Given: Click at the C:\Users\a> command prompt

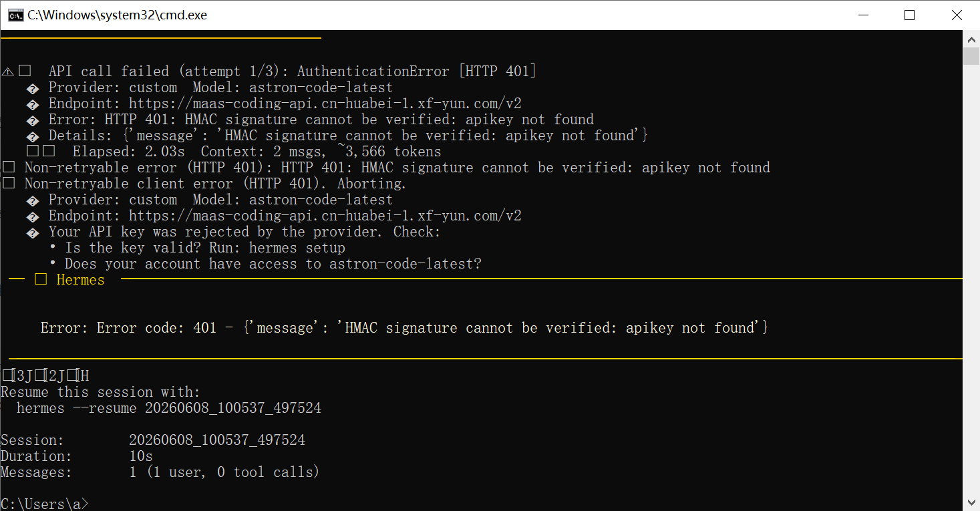Looking at the screenshot, I should pyautogui.click(x=44, y=504).
